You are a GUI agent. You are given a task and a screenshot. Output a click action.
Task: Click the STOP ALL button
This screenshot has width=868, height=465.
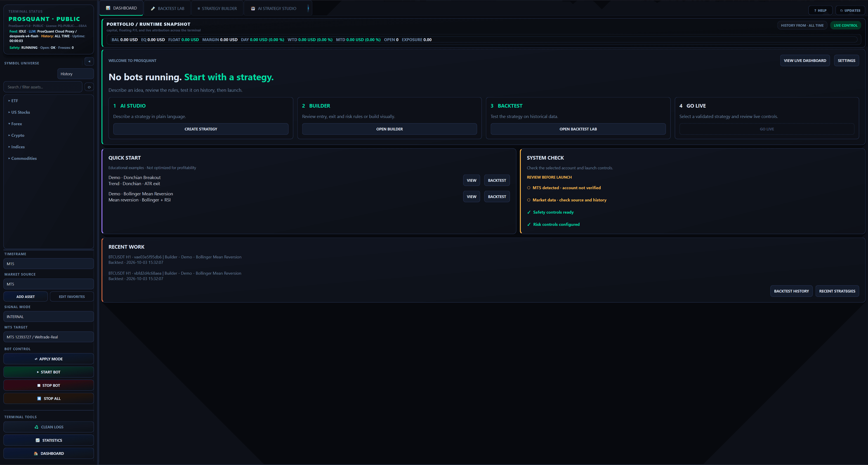(49, 399)
